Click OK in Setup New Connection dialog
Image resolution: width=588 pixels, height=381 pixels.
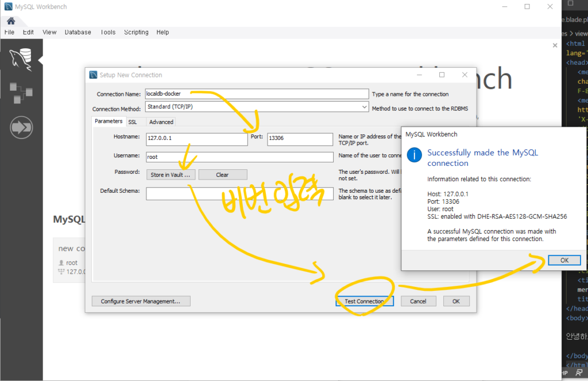pyautogui.click(x=456, y=301)
